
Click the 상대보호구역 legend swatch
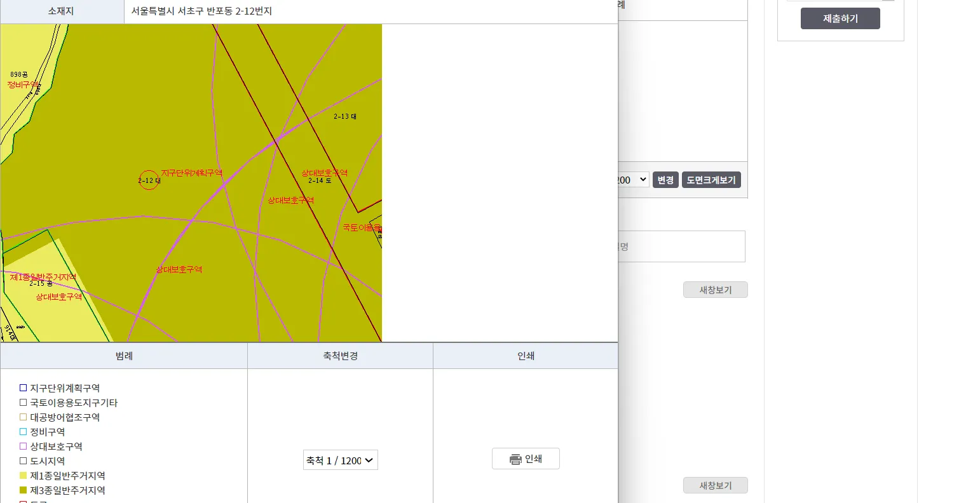click(24, 446)
